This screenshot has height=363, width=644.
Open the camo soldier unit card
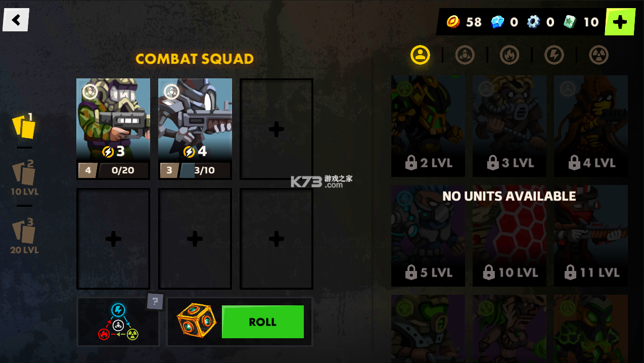pyautogui.click(x=113, y=129)
